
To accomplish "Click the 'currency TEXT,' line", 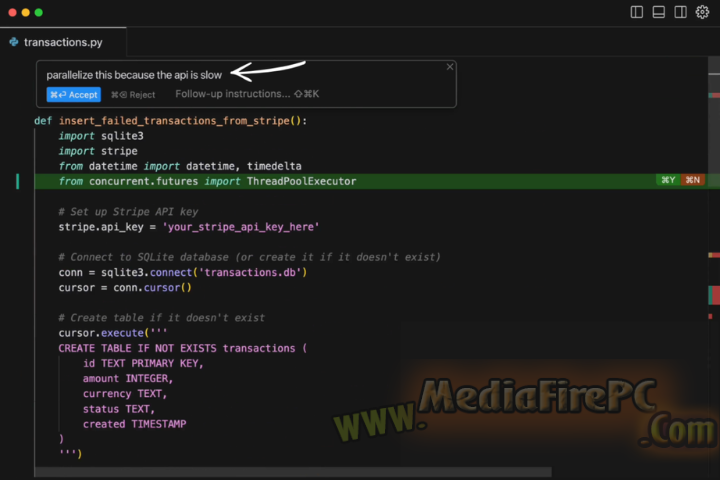I will 125,394.
